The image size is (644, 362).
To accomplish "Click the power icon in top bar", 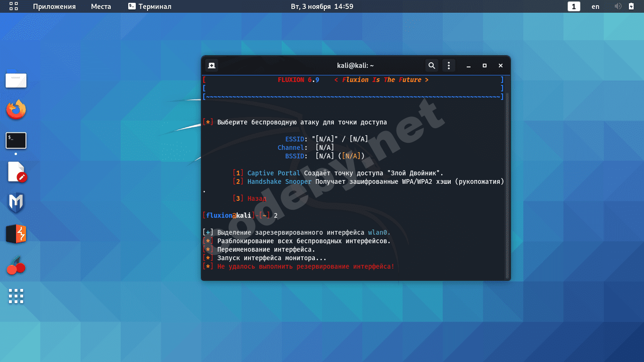I will pyautogui.click(x=631, y=6).
